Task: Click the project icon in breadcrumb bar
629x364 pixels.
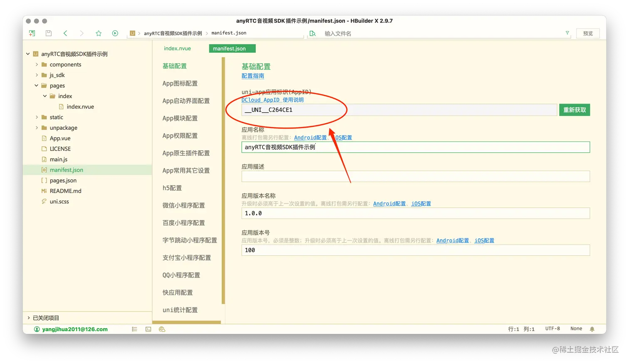Action: pos(132,33)
